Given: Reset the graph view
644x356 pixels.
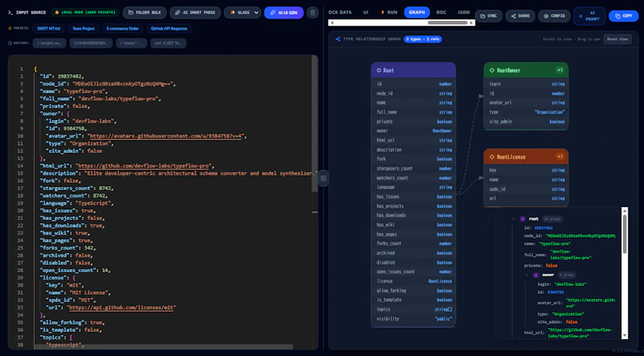Looking at the screenshot, I should point(617,39).
